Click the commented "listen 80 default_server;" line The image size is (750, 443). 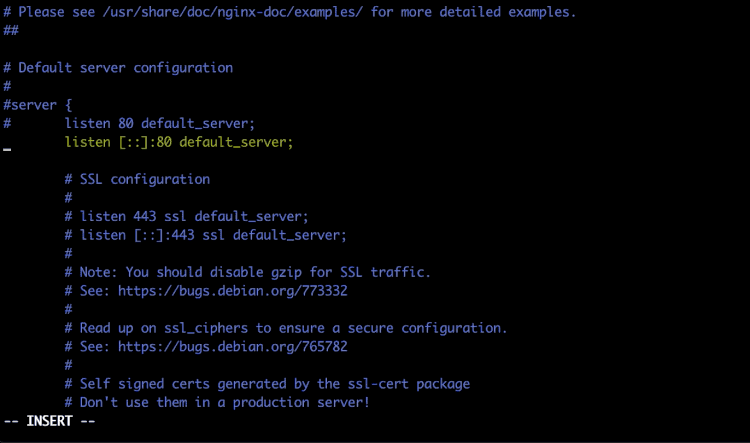coord(160,124)
